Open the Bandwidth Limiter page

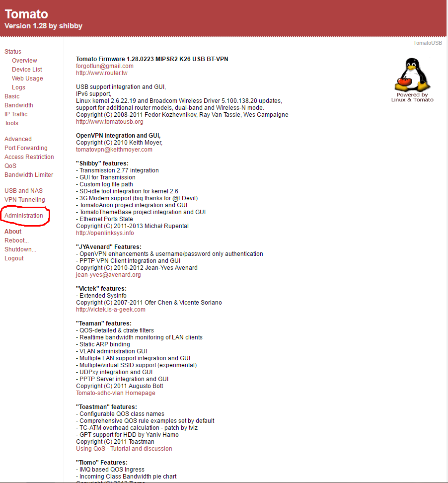29,174
